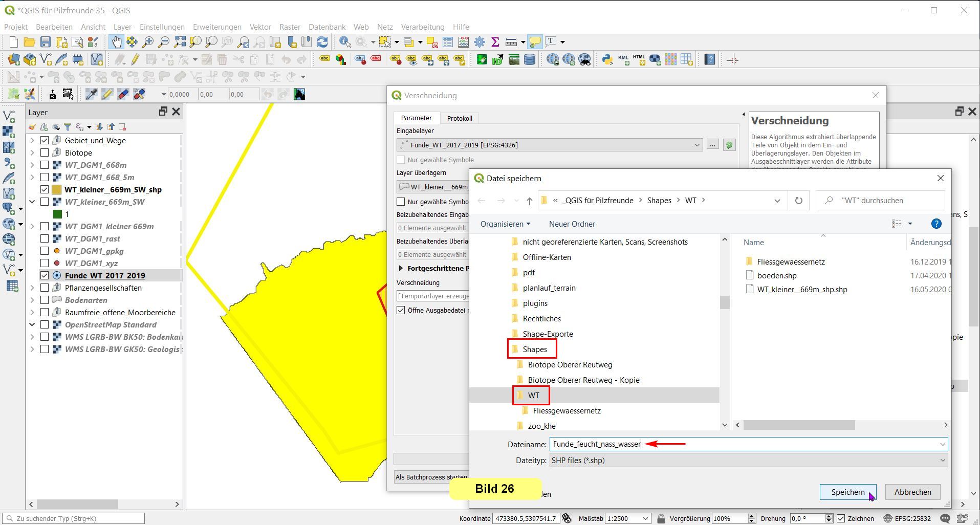This screenshot has height=525, width=980.
Task: Enable the Biotope layer checkbox
Action: click(45, 152)
